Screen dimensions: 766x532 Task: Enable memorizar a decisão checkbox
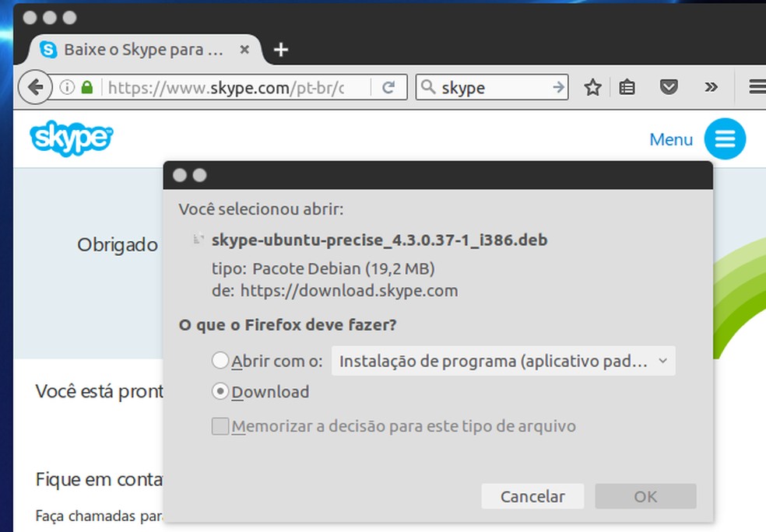[x=222, y=426]
